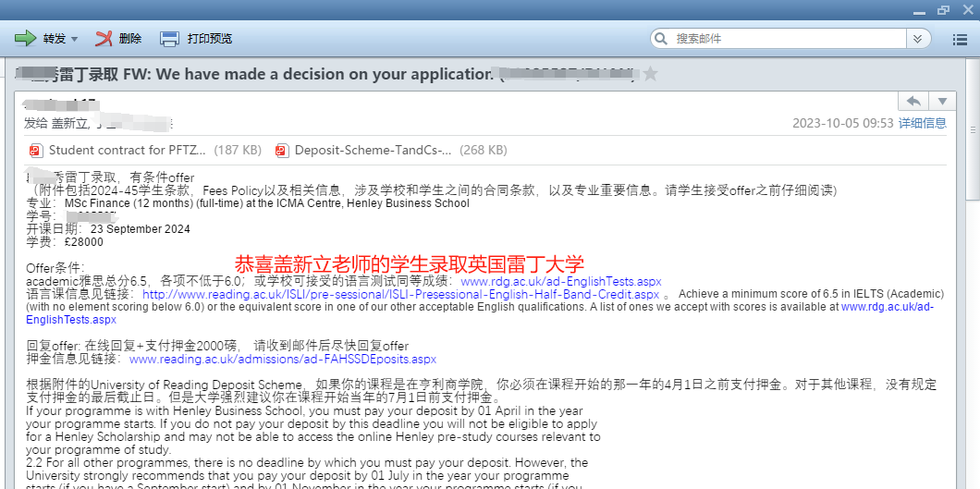Open the reply options dropdown triangle
This screenshot has height=489, width=980.
[942, 101]
